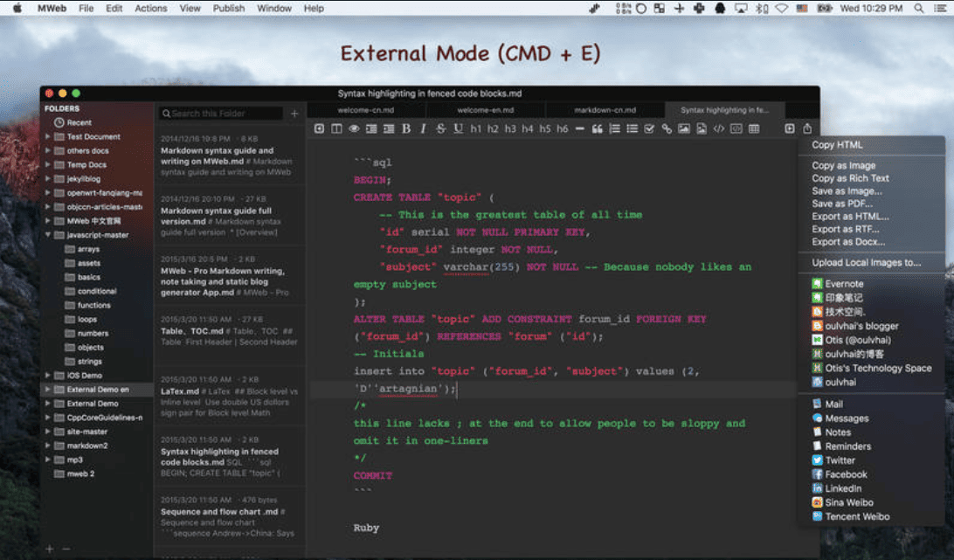Apply Underline formatting
954x560 pixels.
coord(458,128)
